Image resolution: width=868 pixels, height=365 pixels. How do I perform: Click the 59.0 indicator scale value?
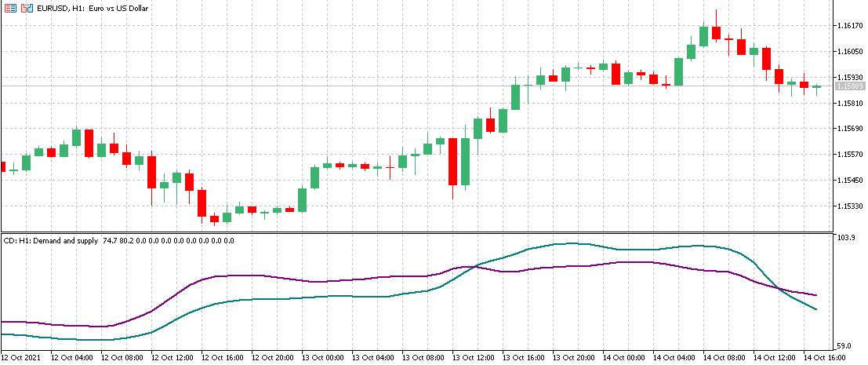[842, 346]
